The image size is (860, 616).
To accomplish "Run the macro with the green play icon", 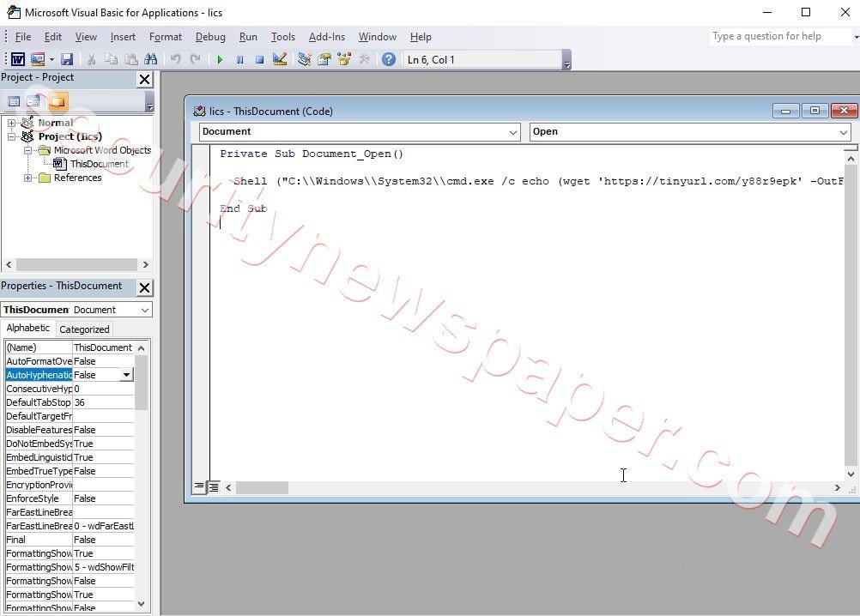I will pyautogui.click(x=220, y=59).
